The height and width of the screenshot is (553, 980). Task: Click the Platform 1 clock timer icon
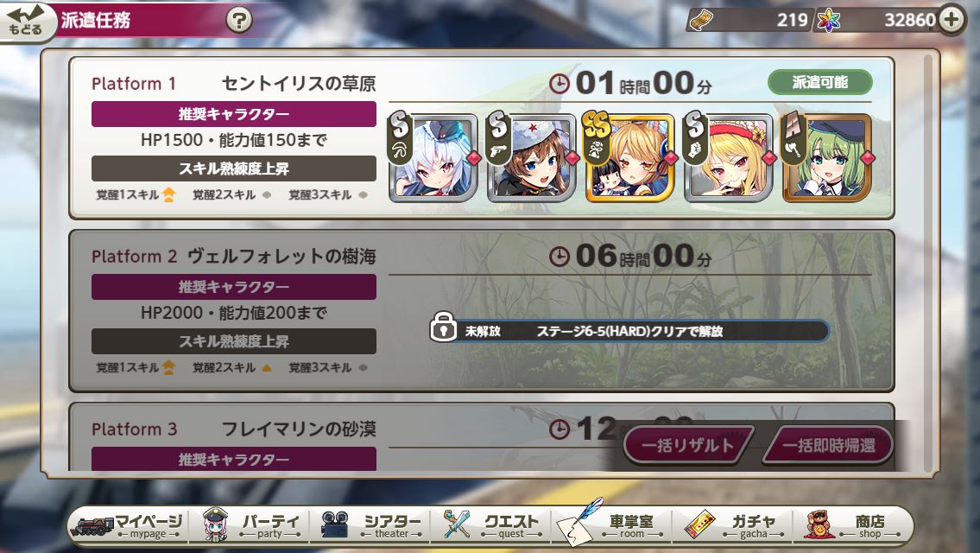click(560, 84)
